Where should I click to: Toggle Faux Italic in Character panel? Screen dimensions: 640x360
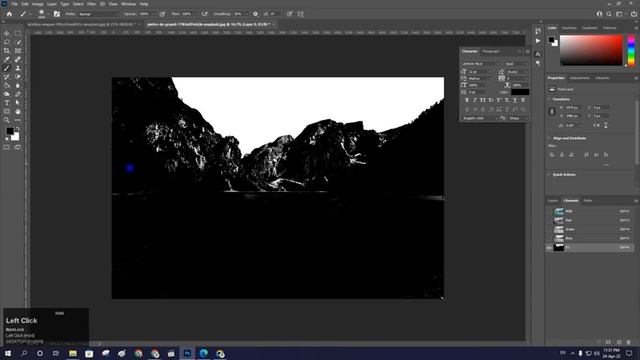[475, 100]
